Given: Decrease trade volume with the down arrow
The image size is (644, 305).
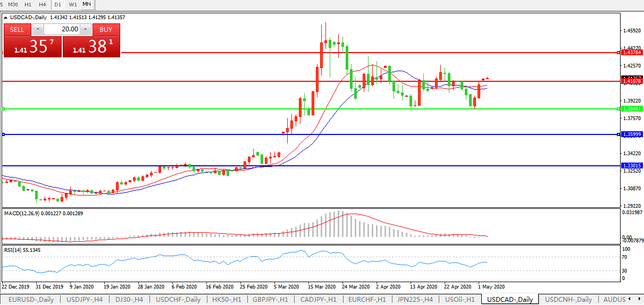Looking at the screenshot, I should pos(38,30).
